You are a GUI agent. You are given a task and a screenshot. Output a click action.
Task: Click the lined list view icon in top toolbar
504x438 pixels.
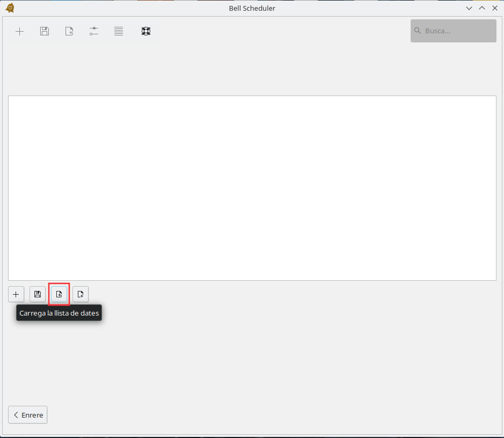coord(119,31)
